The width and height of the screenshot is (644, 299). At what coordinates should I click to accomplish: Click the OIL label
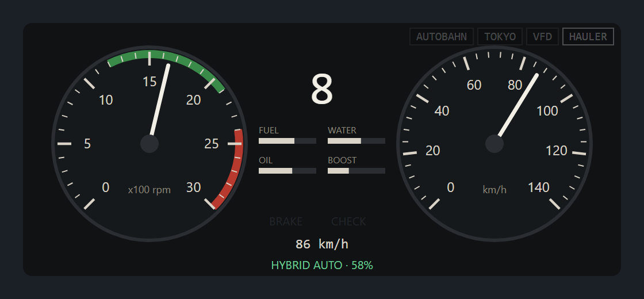(x=266, y=160)
